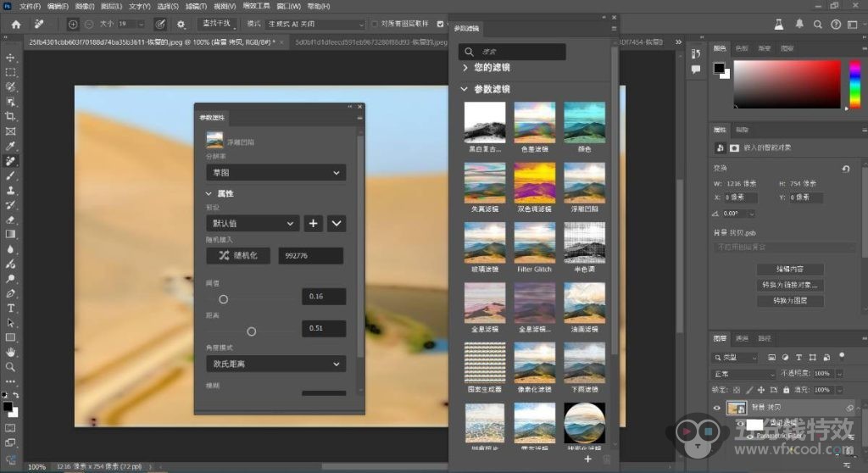Toggle lock position icon in layers panel
868x473 pixels.
point(761,390)
